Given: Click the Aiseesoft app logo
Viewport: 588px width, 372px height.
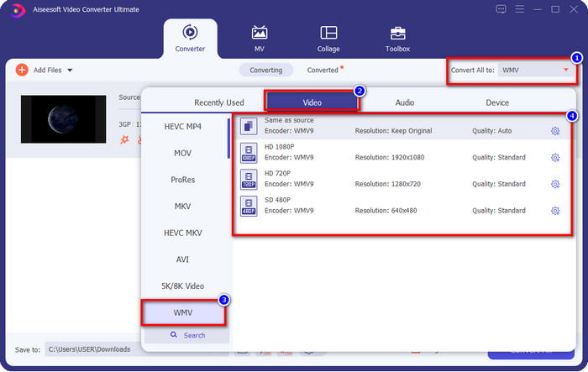Looking at the screenshot, I should click(17, 10).
